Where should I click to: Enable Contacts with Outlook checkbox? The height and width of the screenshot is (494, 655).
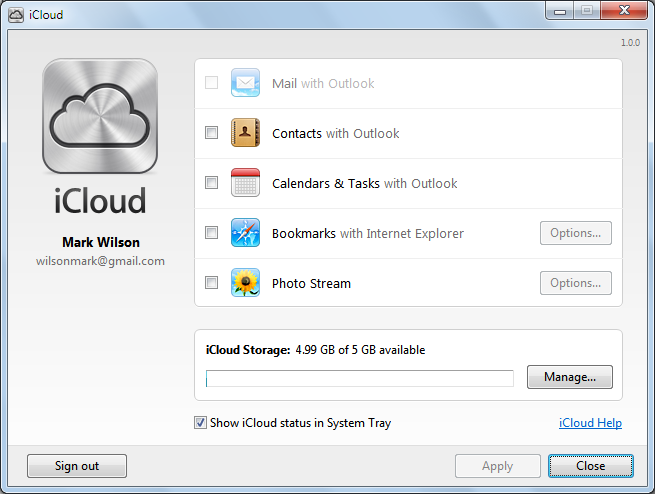211,133
